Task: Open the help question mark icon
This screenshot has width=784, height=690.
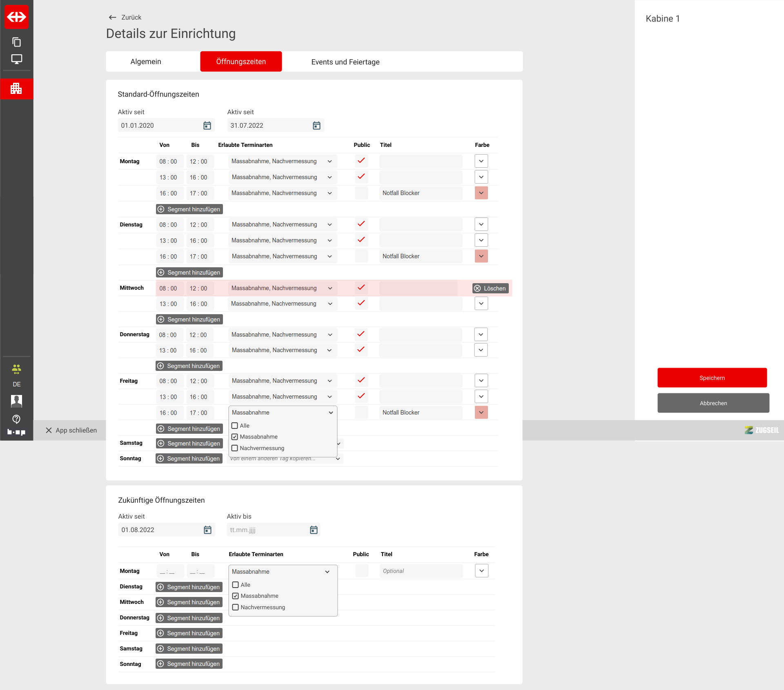Action: 16,419
